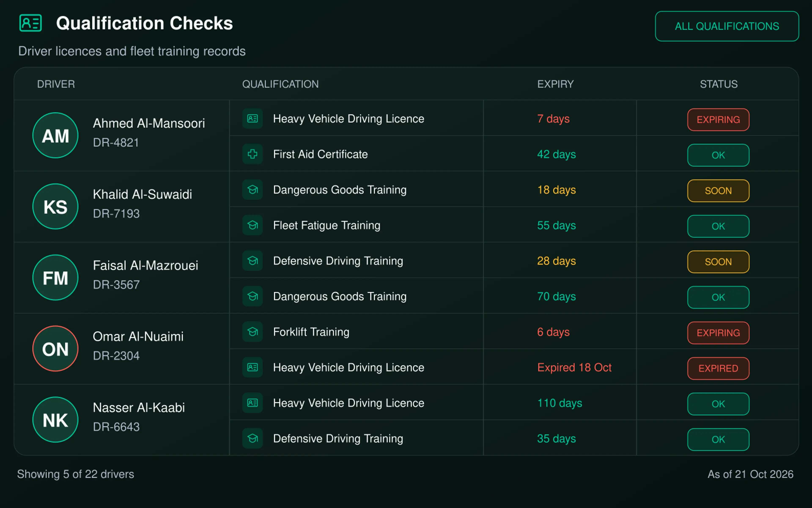Click driver ID DR-4821
This screenshot has height=508, width=812.
(116, 143)
